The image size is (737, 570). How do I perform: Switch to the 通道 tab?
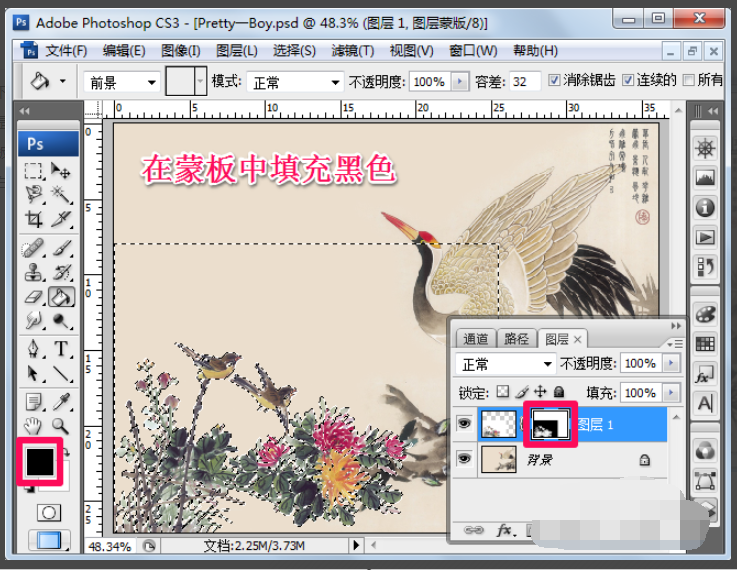point(476,339)
